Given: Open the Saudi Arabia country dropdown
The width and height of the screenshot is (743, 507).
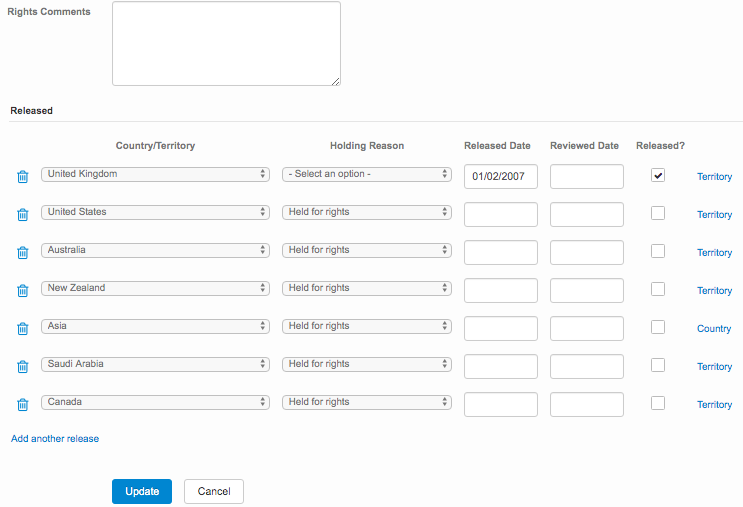Looking at the screenshot, I should click(x=155, y=364).
